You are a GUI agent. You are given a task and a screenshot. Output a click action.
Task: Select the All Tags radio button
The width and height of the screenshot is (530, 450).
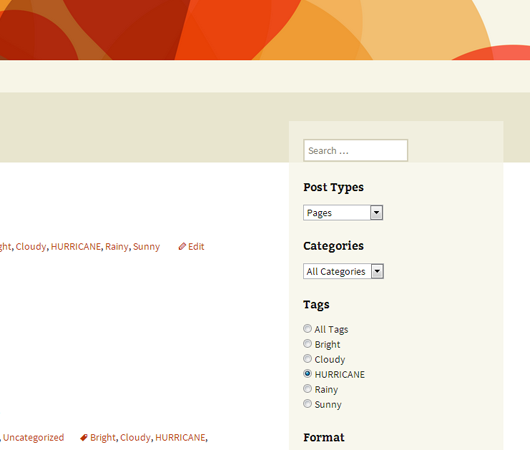click(x=307, y=328)
